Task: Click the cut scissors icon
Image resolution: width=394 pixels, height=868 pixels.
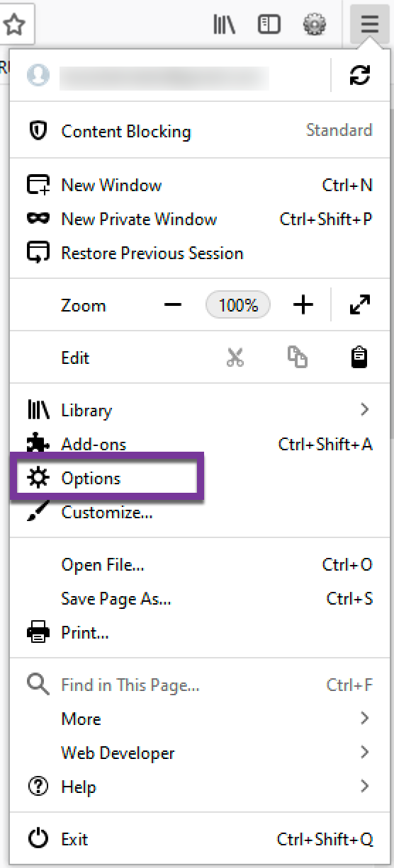Action: [x=235, y=358]
